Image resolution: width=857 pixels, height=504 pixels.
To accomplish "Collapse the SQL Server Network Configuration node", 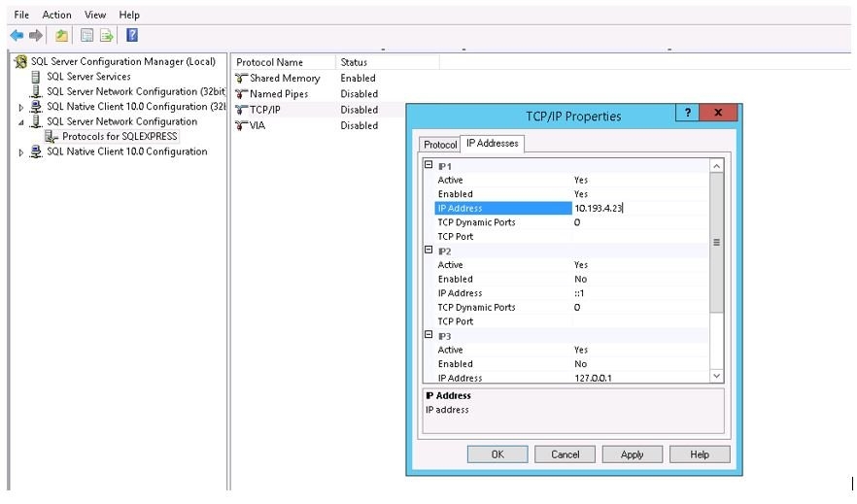I will coord(21,122).
